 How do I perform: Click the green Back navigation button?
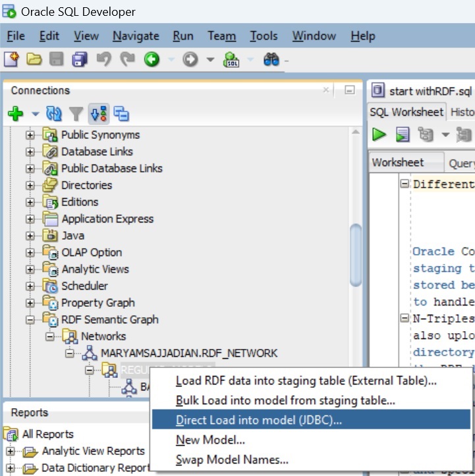pos(152,59)
